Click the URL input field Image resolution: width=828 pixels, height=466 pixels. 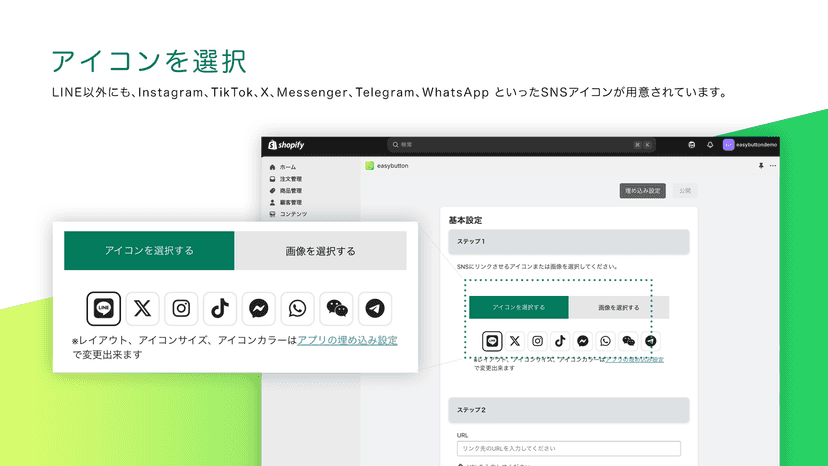tap(569, 449)
